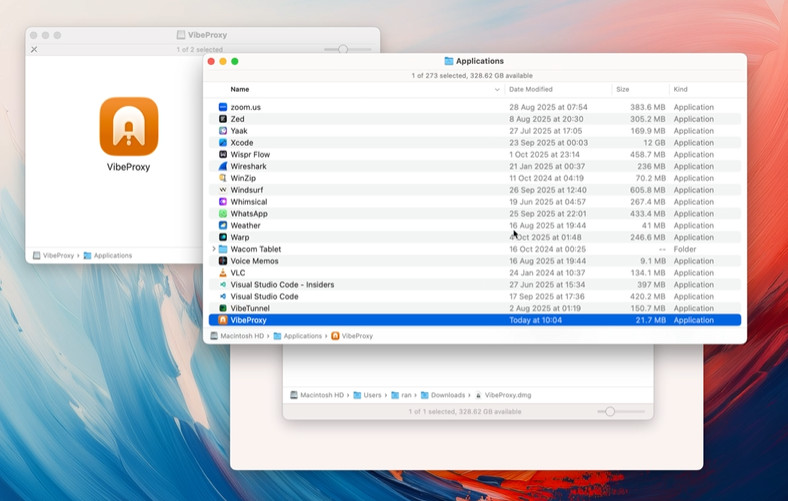Click the Wireshark shark fin icon
Viewport: 788px width, 501px height.
click(223, 166)
